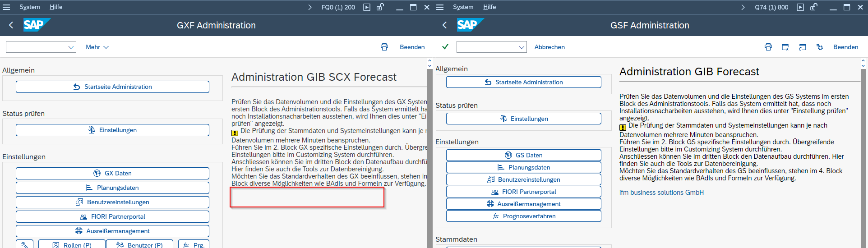Open ifm business solutions GmbH link
868x248 pixels.
pos(661,193)
